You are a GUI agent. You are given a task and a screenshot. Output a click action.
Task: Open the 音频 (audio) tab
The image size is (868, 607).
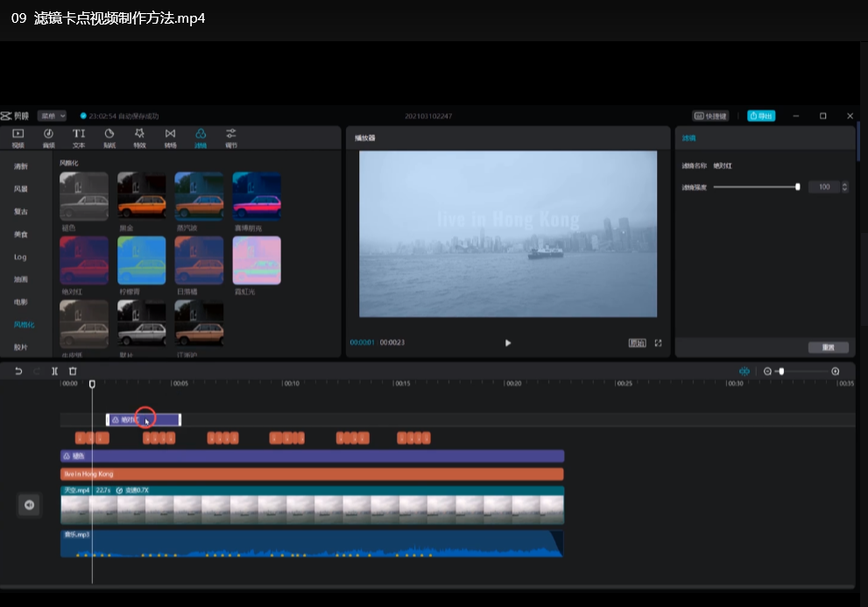49,138
